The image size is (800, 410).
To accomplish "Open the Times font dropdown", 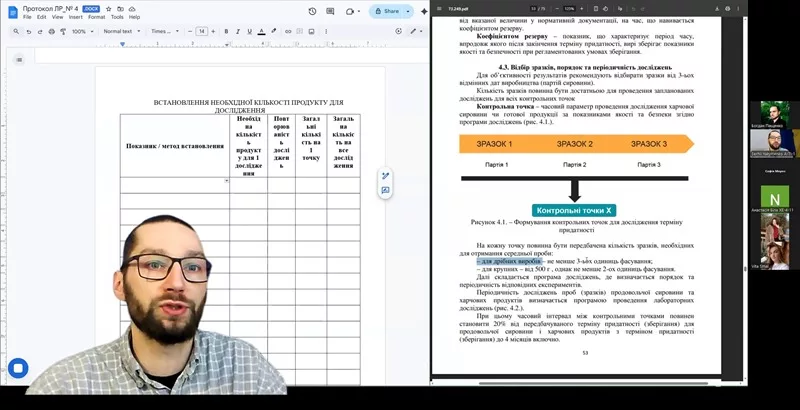I will pos(162,31).
